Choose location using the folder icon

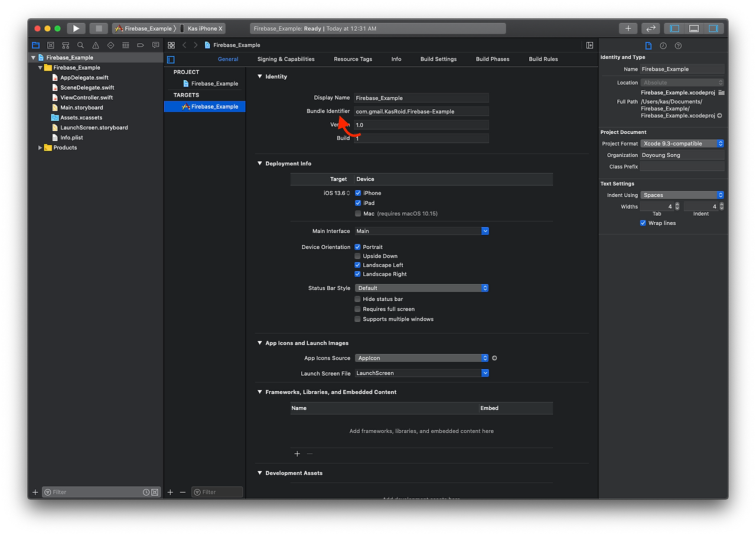coord(721,93)
